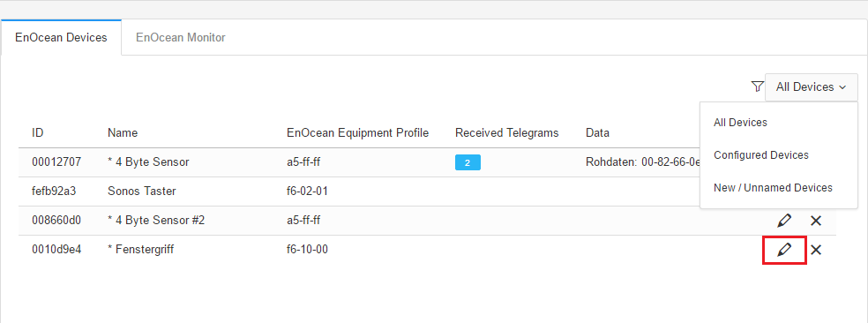Click the Data column header
Screen dimensions: 868x323
coord(597,133)
